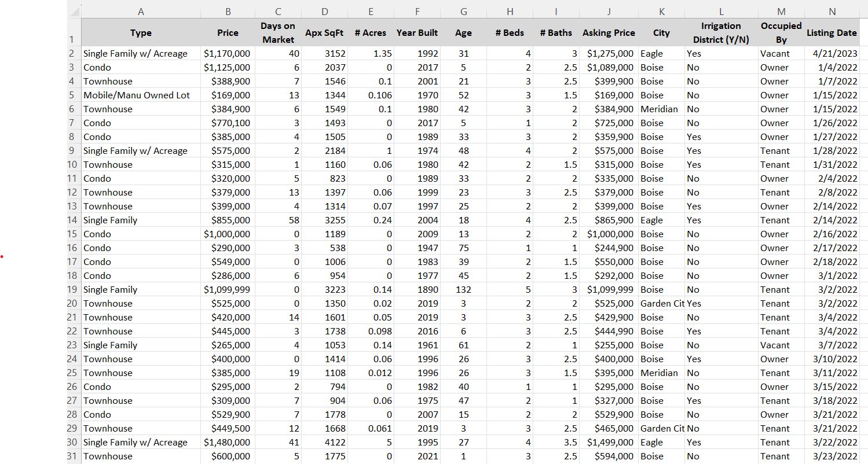Viewport: 868px width, 464px height.
Task: Select column N header
Action: point(832,11)
